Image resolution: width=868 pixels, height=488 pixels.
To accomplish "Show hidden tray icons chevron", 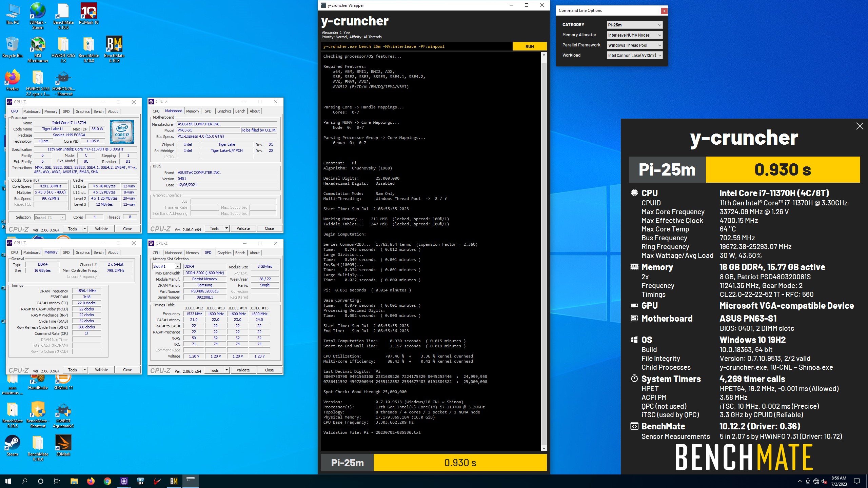I will (800, 481).
